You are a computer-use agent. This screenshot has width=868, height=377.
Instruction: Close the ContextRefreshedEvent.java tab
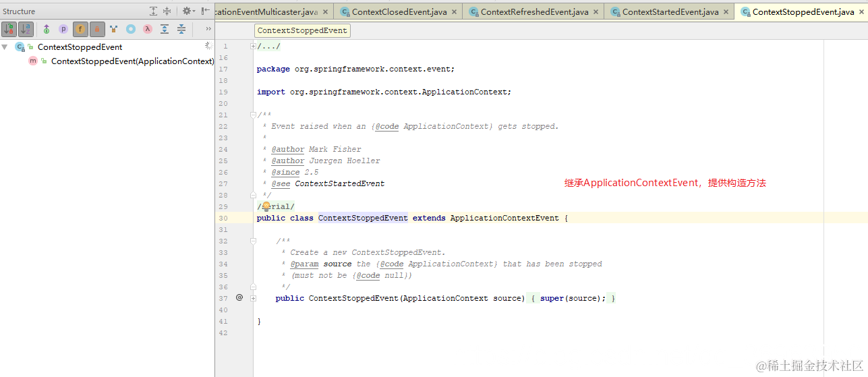coord(594,12)
